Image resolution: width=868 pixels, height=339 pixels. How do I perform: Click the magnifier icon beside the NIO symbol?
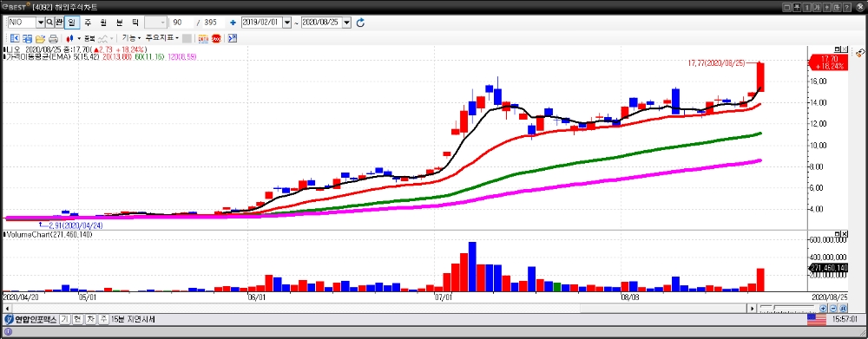pyautogui.click(x=49, y=23)
